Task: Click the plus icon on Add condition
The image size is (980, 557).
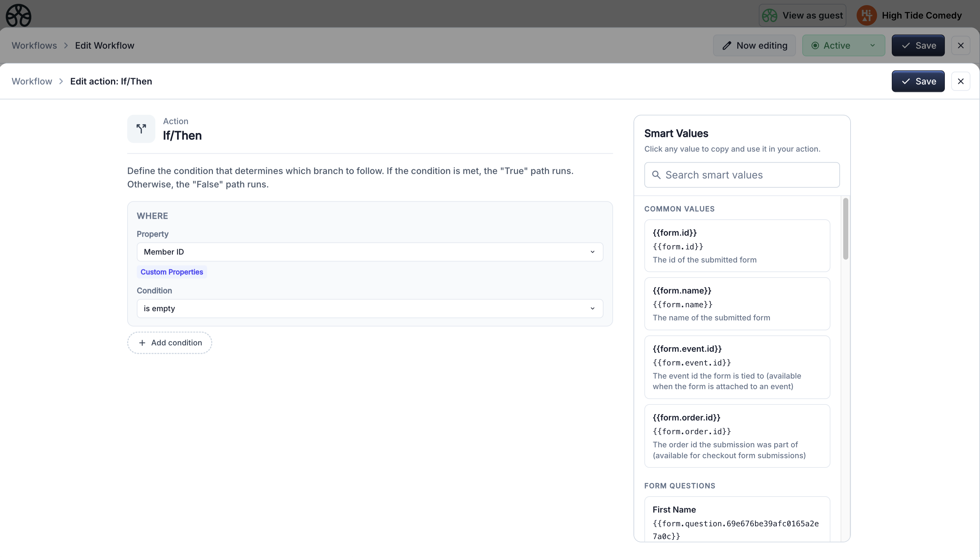Action: pos(142,343)
